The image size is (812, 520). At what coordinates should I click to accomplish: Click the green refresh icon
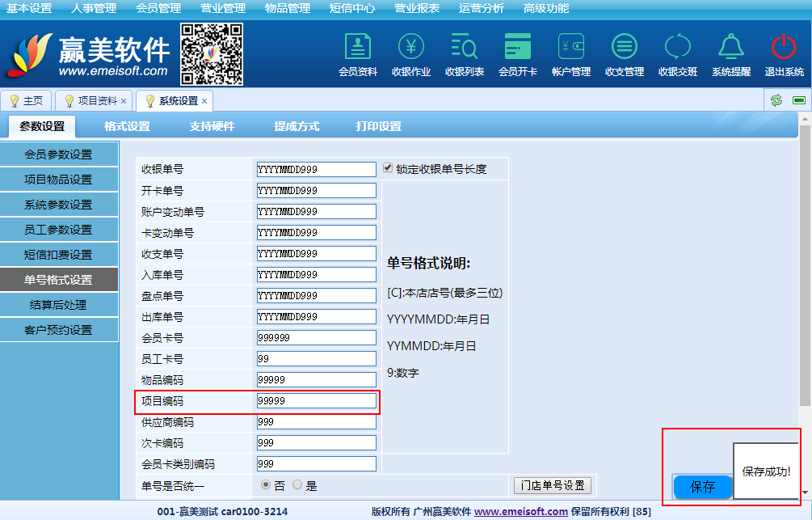coord(776,100)
